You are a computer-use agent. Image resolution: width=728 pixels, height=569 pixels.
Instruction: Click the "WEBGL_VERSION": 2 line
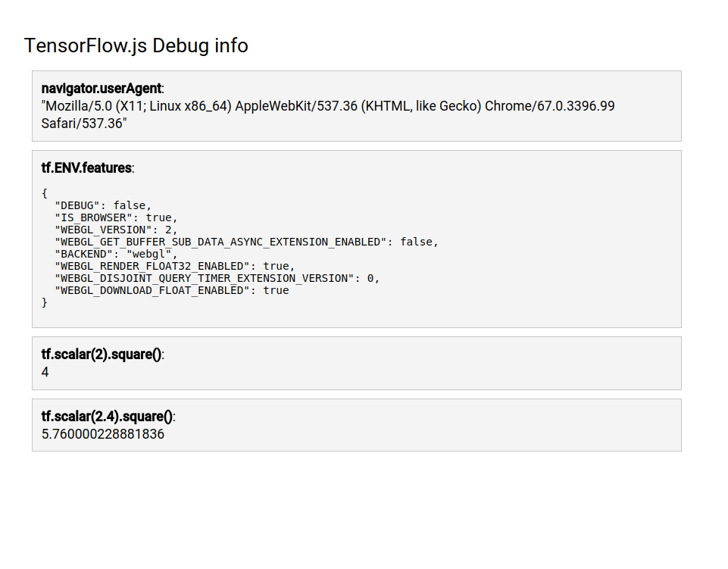tap(116, 230)
